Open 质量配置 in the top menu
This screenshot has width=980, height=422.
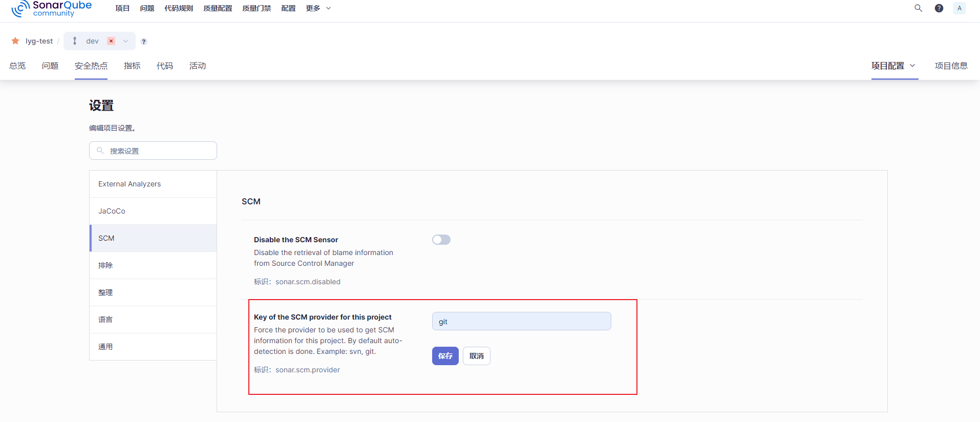click(218, 8)
